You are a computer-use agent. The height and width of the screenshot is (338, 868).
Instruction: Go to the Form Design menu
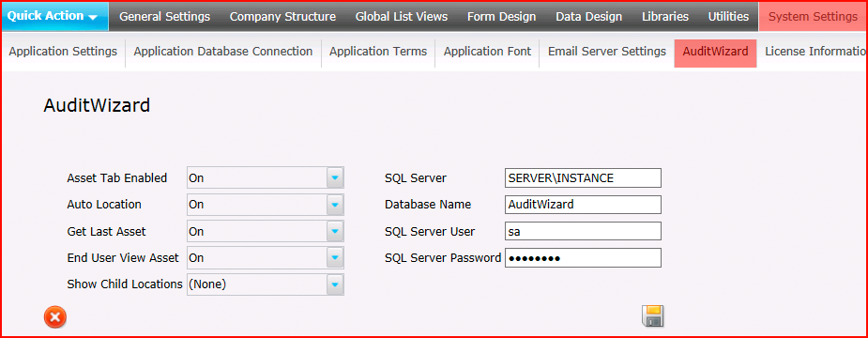pyautogui.click(x=501, y=17)
